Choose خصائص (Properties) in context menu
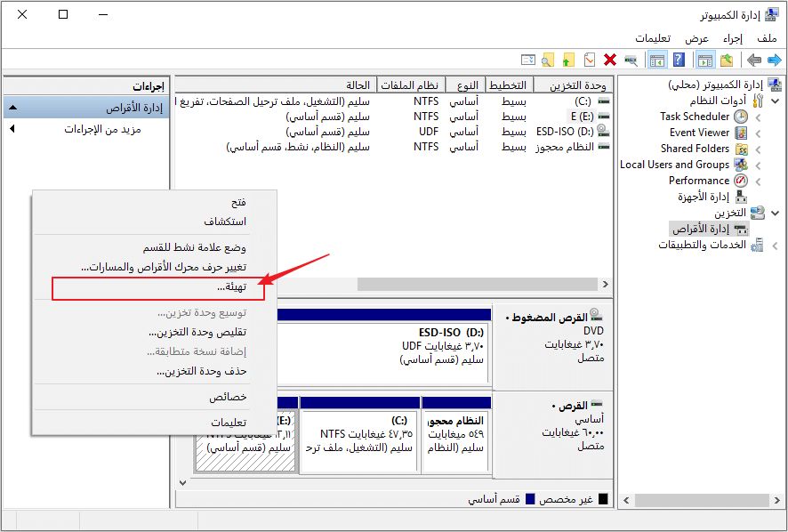 coord(156,398)
